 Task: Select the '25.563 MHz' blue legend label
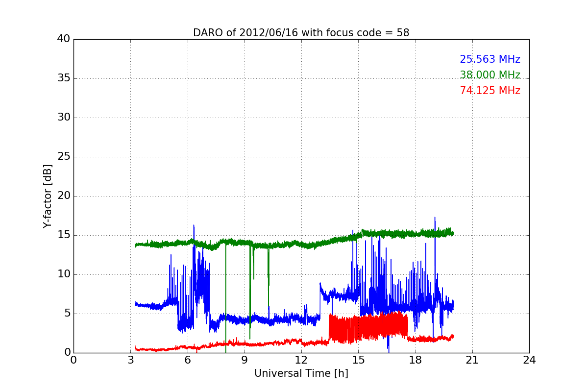click(x=490, y=59)
